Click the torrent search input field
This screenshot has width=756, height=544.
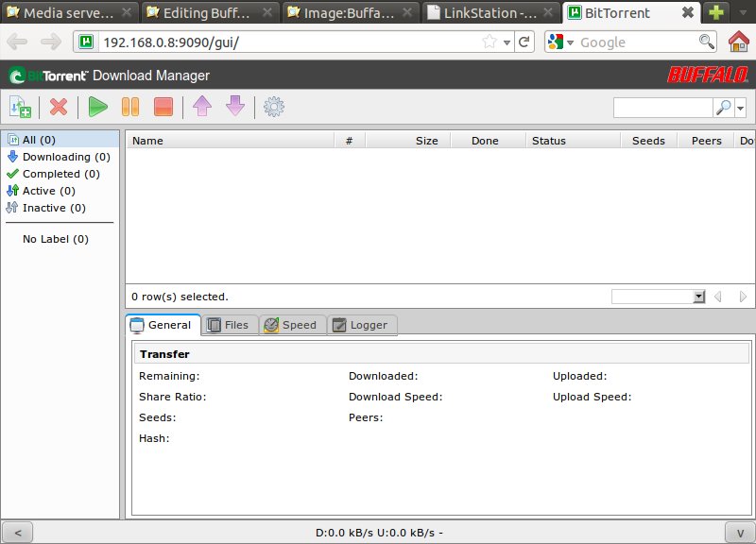661,109
